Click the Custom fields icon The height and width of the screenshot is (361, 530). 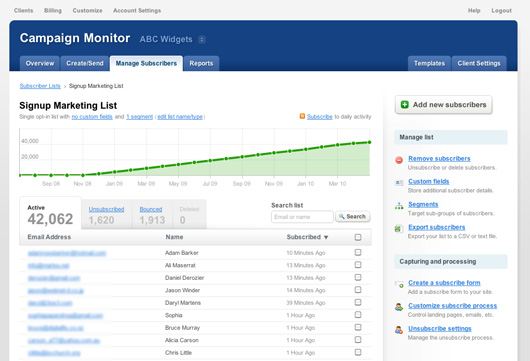[x=399, y=183]
